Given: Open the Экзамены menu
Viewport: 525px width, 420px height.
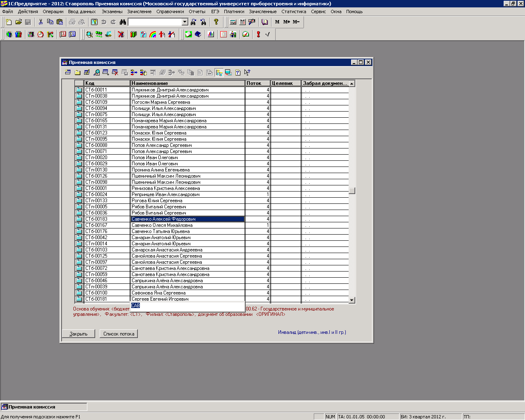Looking at the screenshot, I should pos(112,11).
